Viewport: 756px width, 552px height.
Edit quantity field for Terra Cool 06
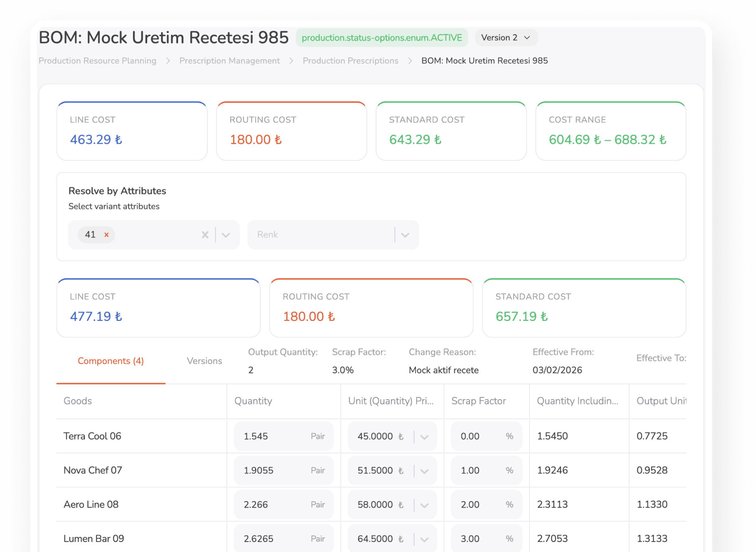pyautogui.click(x=284, y=436)
